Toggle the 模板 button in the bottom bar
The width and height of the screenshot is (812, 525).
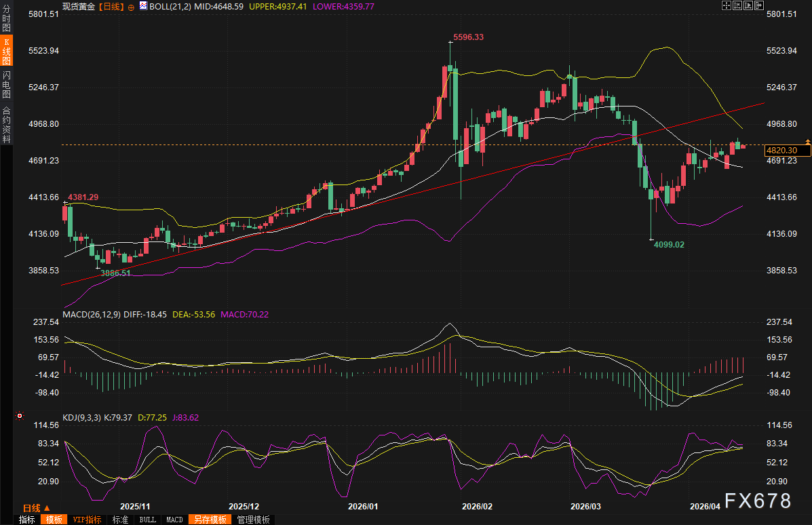click(x=54, y=520)
